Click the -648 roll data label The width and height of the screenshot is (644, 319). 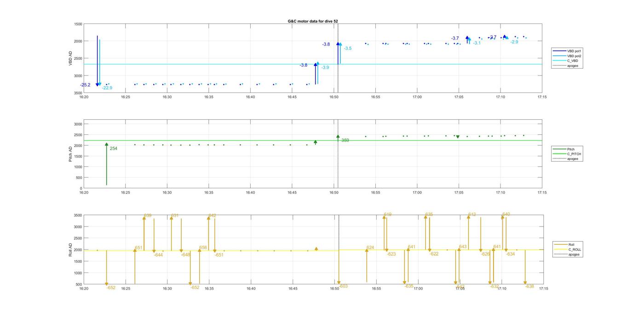186,255
